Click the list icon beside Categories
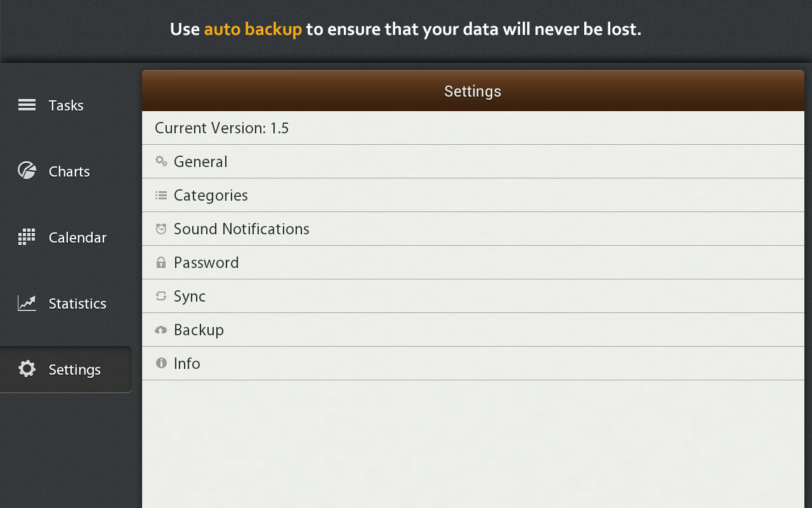The width and height of the screenshot is (812, 508). click(x=161, y=194)
